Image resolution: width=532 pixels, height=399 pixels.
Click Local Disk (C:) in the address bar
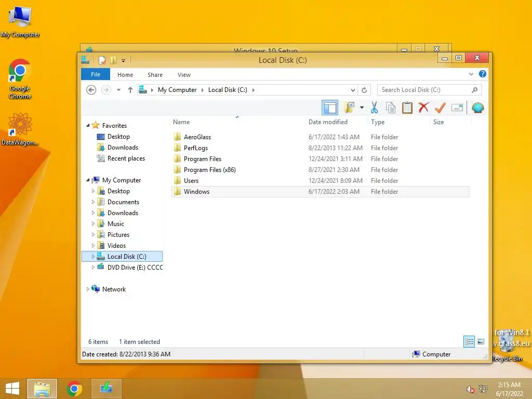pyautogui.click(x=228, y=90)
